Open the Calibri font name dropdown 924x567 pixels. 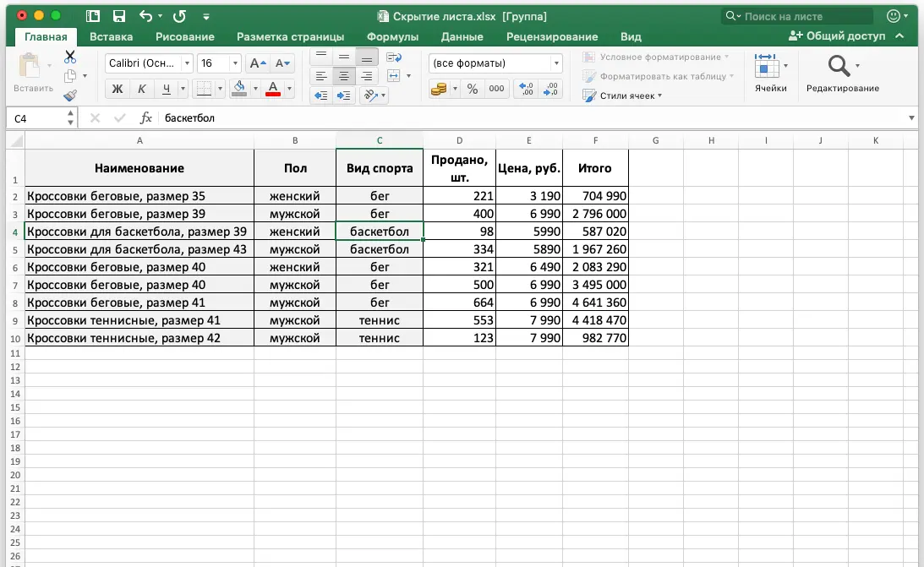coord(187,63)
